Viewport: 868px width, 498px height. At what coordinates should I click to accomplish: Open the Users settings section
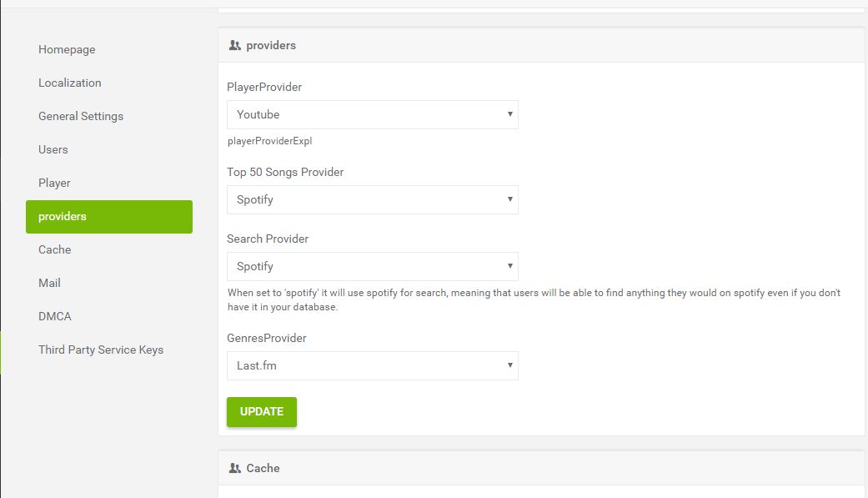(53, 149)
